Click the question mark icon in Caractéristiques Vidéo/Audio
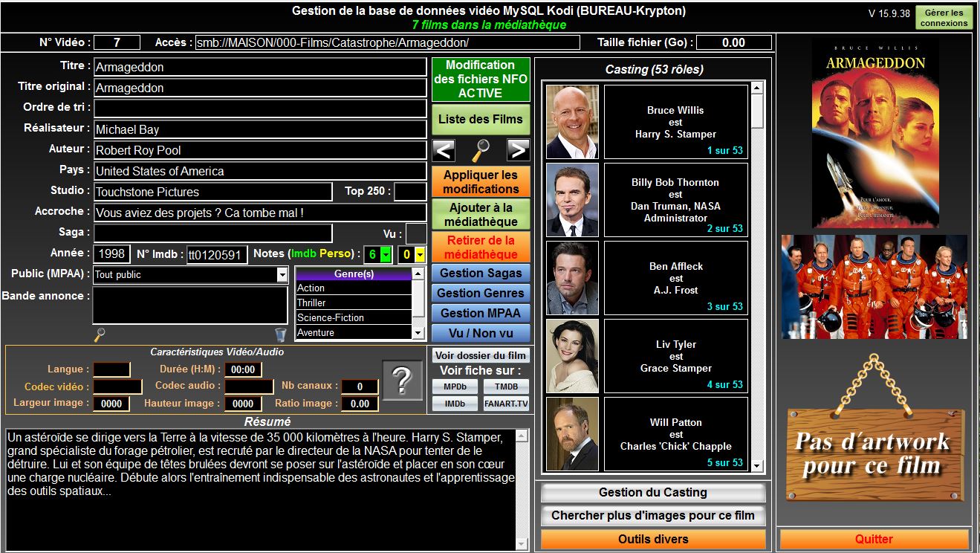Image resolution: width=980 pixels, height=553 pixels. coord(401,380)
